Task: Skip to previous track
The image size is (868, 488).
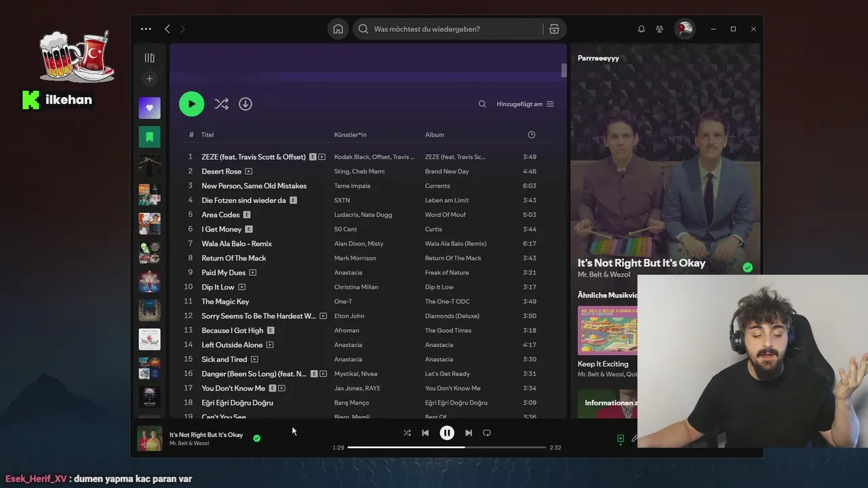Action: (x=425, y=432)
